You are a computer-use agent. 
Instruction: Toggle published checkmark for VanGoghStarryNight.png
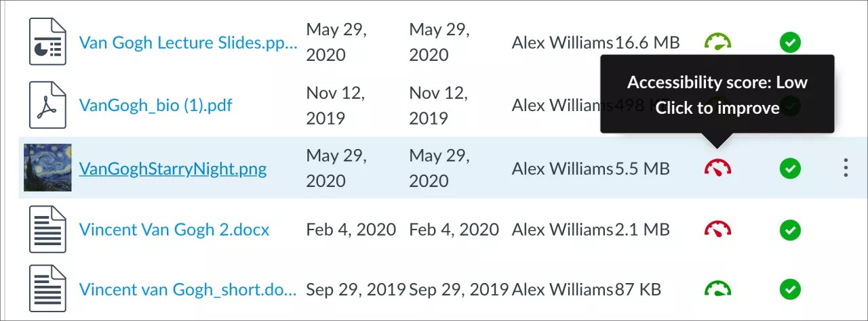[x=789, y=167]
